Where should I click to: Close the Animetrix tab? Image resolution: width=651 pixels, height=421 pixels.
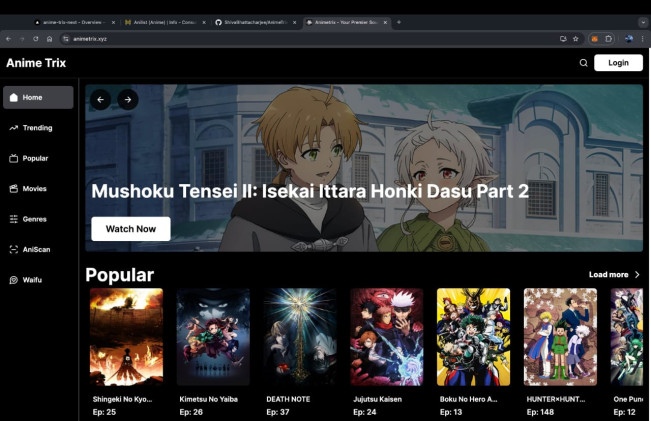pyautogui.click(x=385, y=22)
